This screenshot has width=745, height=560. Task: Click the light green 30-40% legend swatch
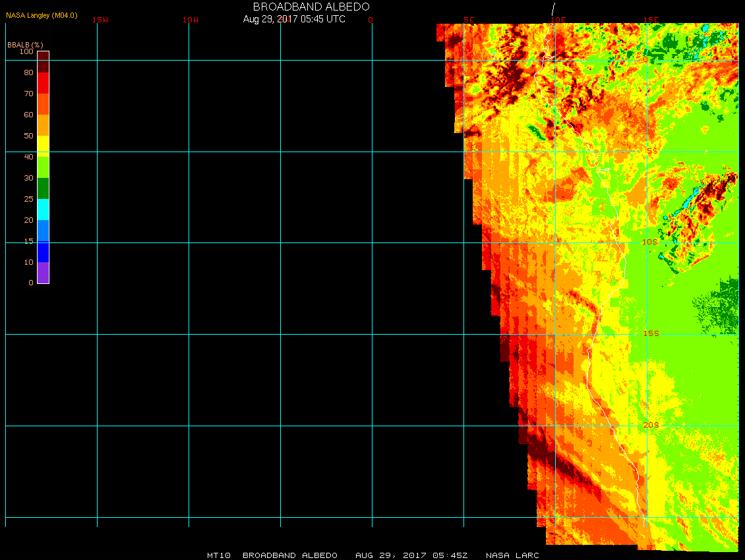click(x=43, y=167)
